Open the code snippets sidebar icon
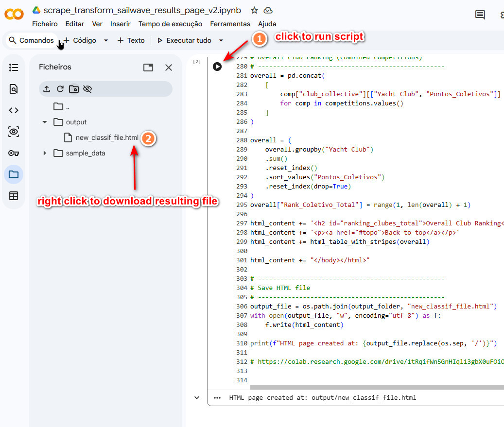The image size is (504, 427). pyautogui.click(x=14, y=110)
